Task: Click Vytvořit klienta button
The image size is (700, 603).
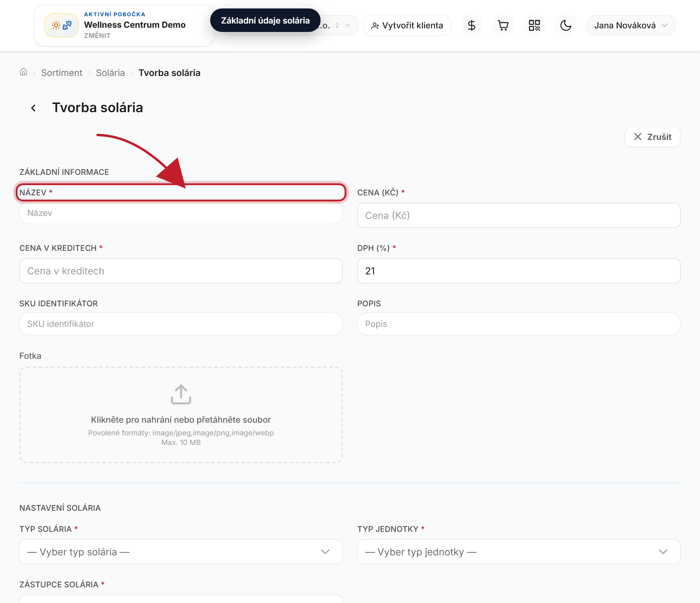Action: (407, 25)
